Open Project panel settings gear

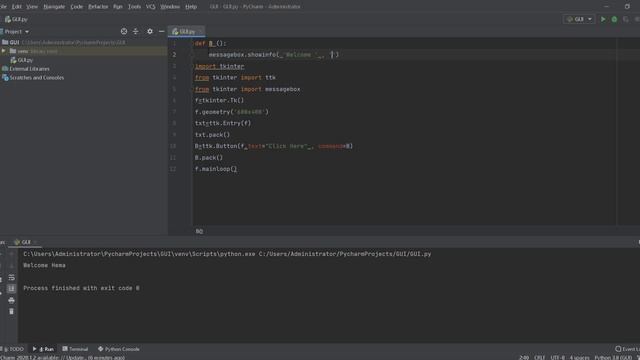point(150,31)
